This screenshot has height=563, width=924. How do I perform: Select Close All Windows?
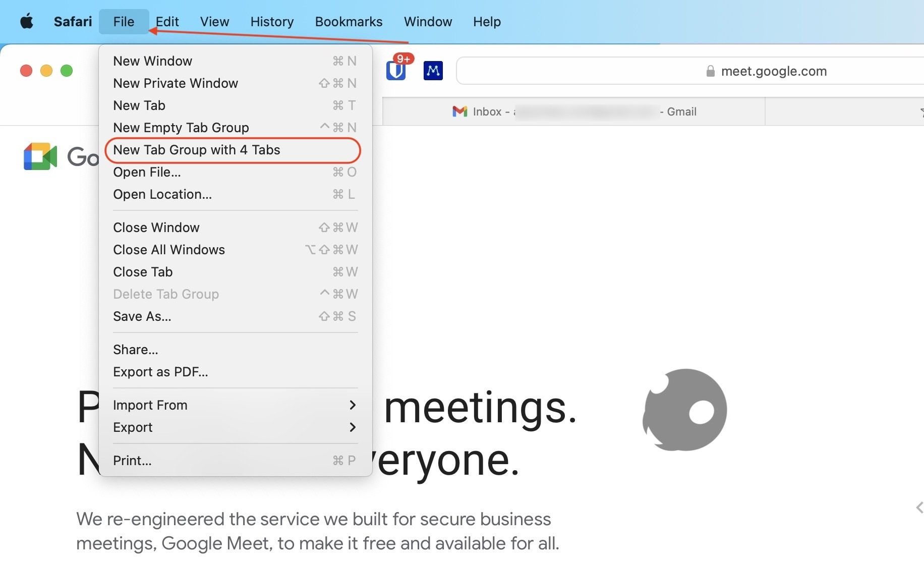click(x=169, y=250)
